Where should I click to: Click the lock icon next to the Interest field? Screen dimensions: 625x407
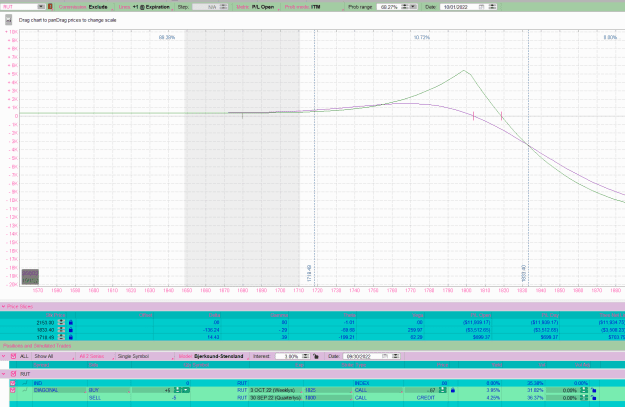pos(316,356)
